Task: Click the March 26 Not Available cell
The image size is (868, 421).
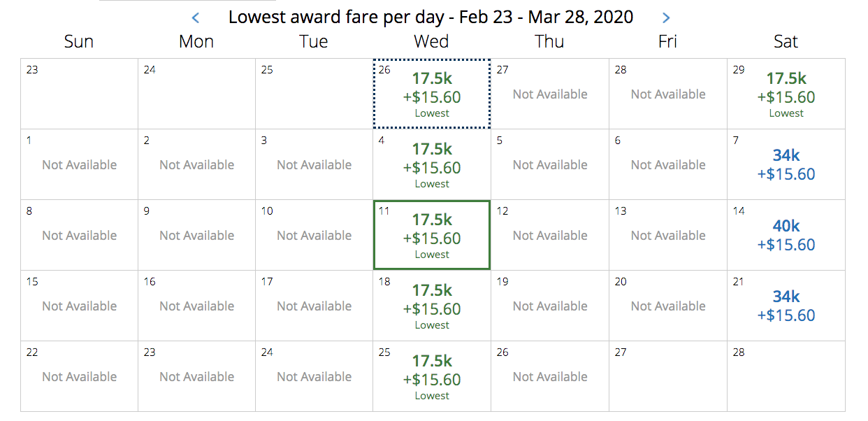Action: click(550, 377)
